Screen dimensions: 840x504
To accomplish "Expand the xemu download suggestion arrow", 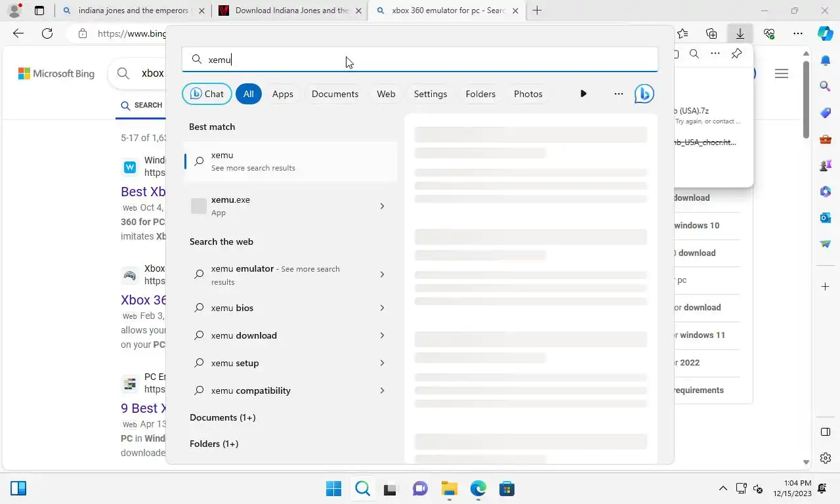I will click(x=383, y=335).
